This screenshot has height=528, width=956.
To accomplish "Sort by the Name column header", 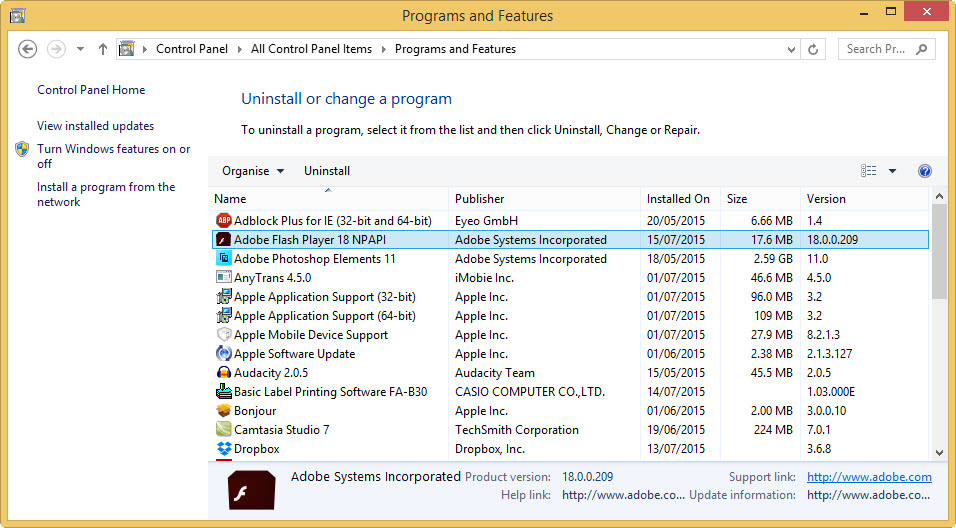I will click(x=328, y=199).
